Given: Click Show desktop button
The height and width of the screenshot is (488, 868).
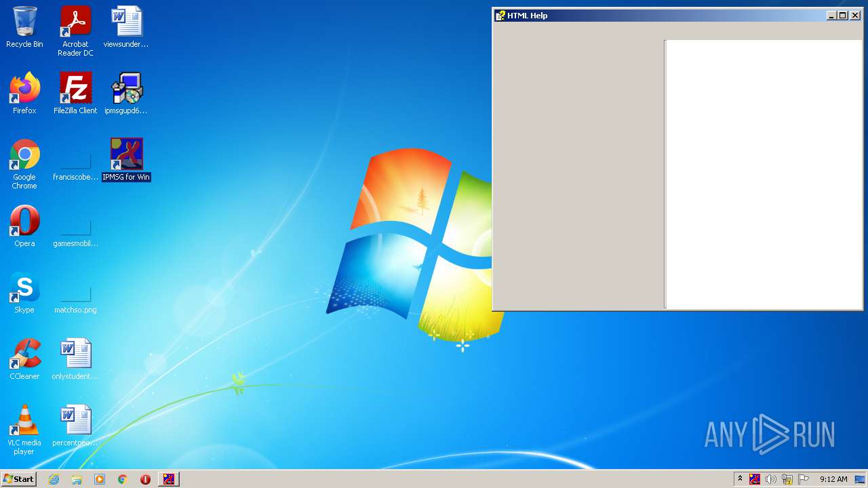Looking at the screenshot, I should [860, 479].
